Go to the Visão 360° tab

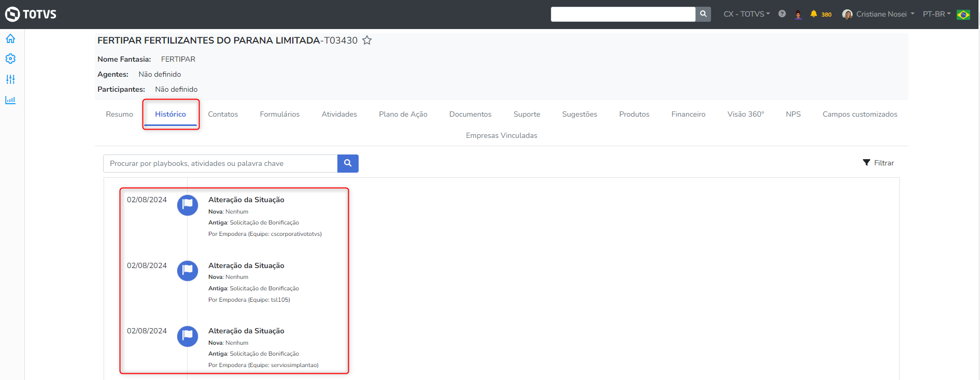click(746, 114)
